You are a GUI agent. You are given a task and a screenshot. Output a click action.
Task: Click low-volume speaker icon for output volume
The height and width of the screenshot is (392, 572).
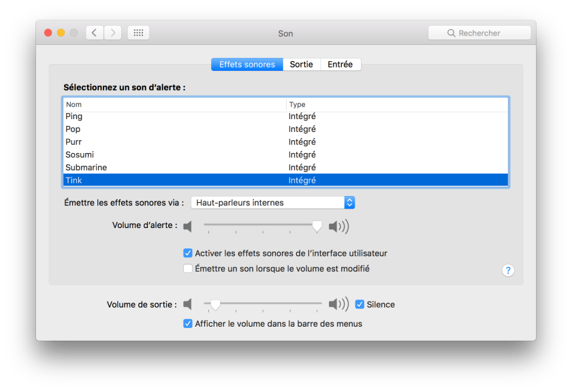coord(189,304)
